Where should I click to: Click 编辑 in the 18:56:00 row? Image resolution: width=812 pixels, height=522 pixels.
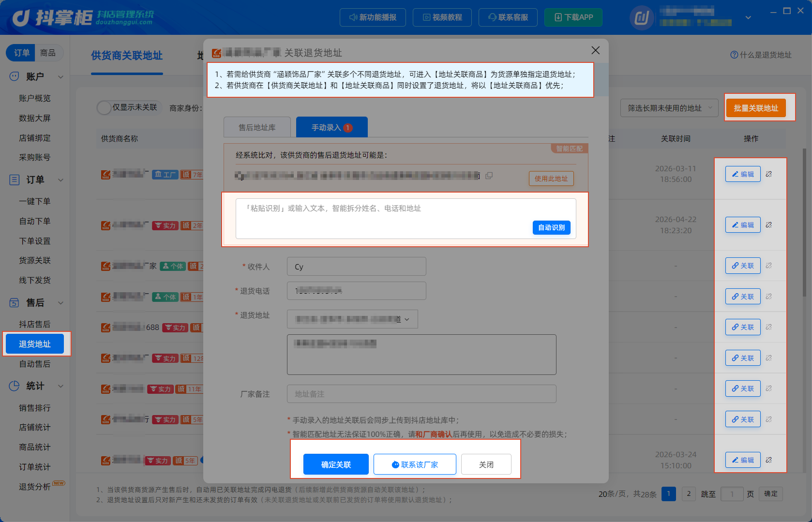pos(743,174)
